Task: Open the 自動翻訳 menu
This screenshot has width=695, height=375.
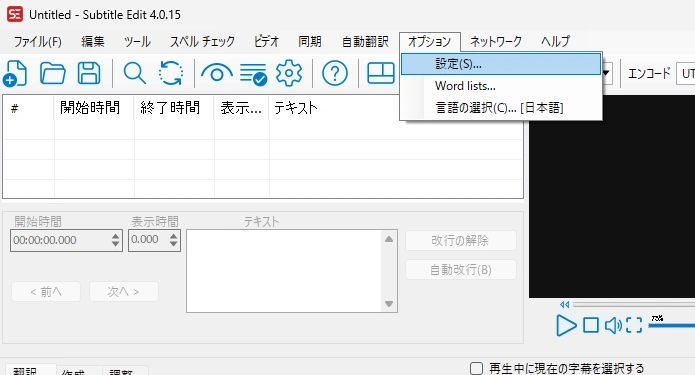Action: coord(365,42)
